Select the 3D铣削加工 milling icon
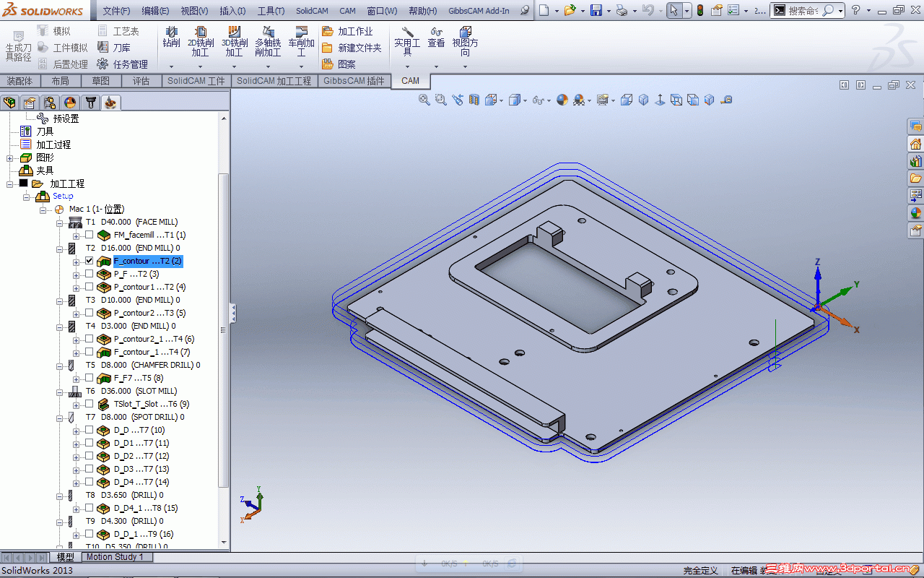The width and height of the screenshot is (924, 578). click(x=234, y=32)
